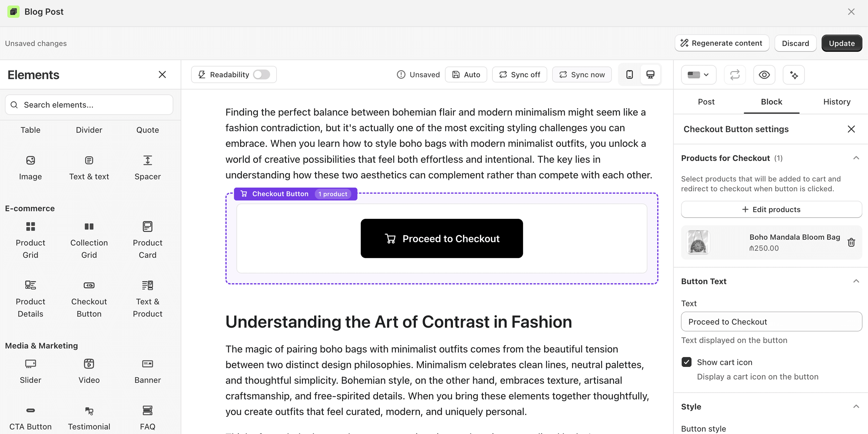Add a Banner element
The height and width of the screenshot is (434, 868).
pyautogui.click(x=148, y=371)
